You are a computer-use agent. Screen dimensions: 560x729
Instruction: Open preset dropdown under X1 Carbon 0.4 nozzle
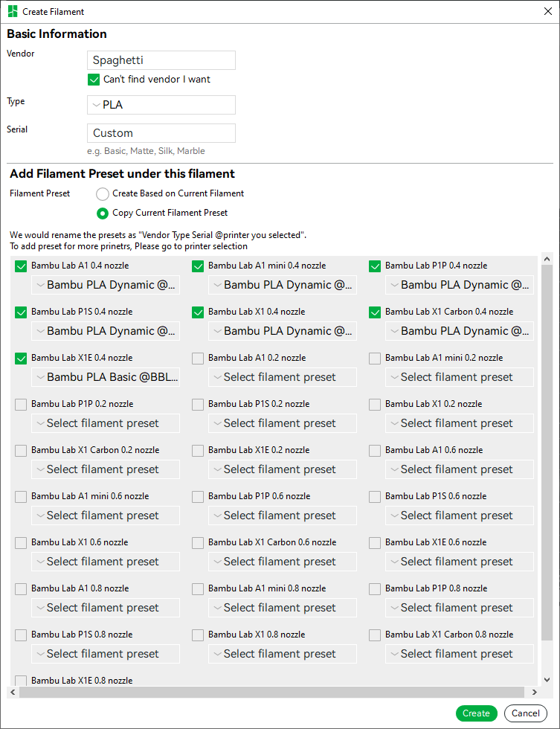(x=459, y=331)
